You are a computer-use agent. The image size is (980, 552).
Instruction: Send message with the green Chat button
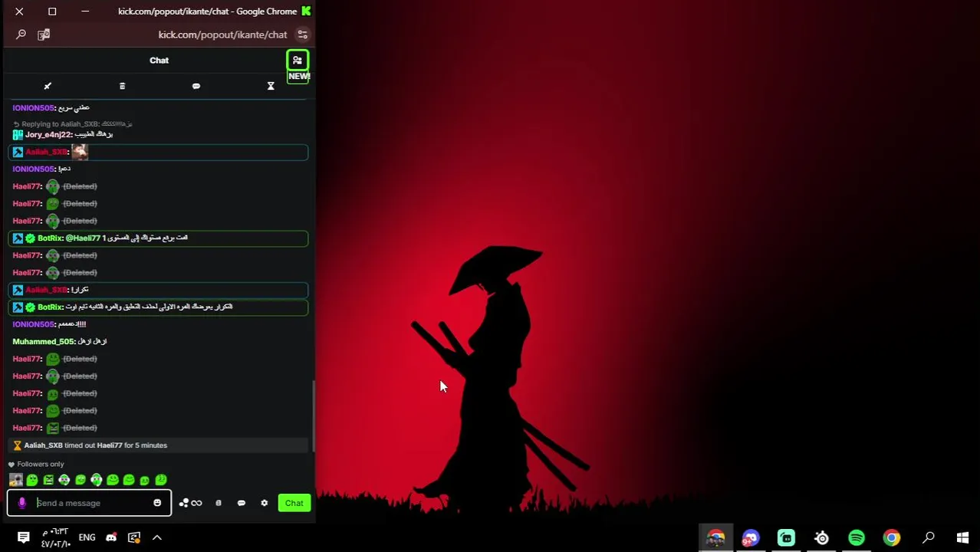point(294,503)
